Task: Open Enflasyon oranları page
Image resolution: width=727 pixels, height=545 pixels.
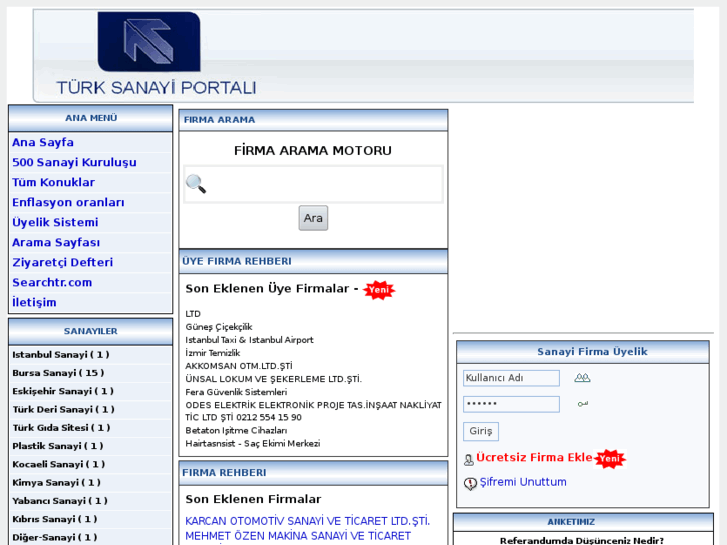Action: click(68, 202)
